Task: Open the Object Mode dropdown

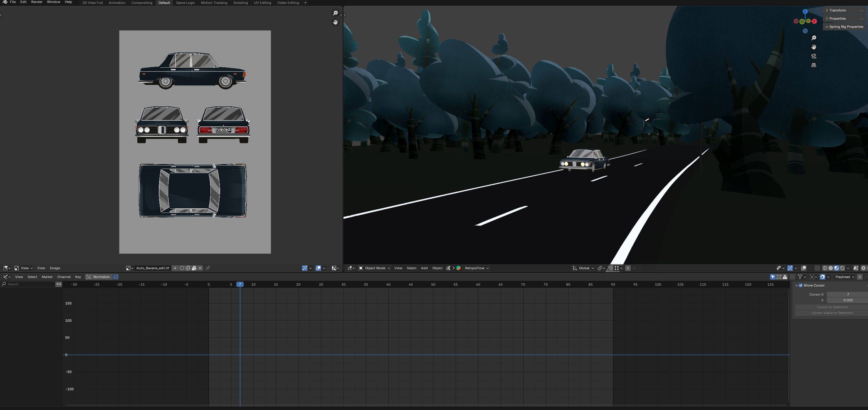Action: [x=374, y=268]
